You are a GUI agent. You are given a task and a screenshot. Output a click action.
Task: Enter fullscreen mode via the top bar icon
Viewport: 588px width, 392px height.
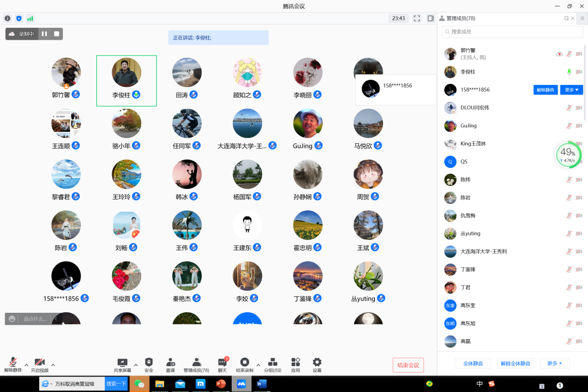tap(417, 19)
